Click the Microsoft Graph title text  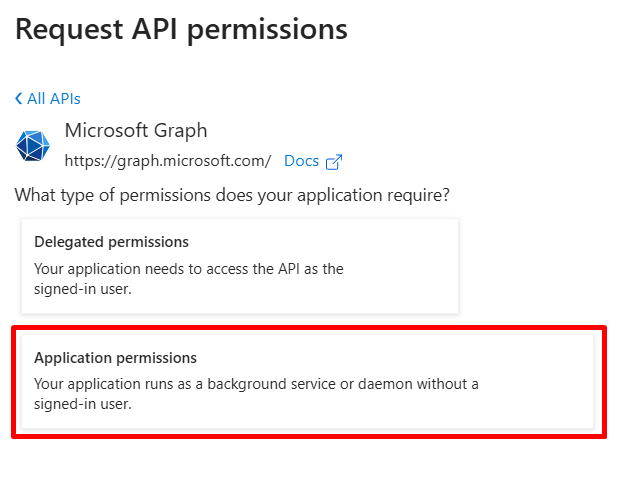click(136, 130)
